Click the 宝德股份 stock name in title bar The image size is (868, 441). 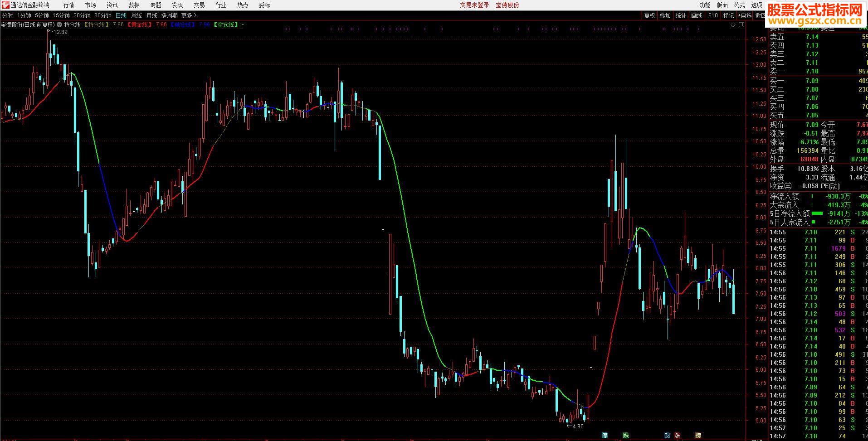coord(507,5)
